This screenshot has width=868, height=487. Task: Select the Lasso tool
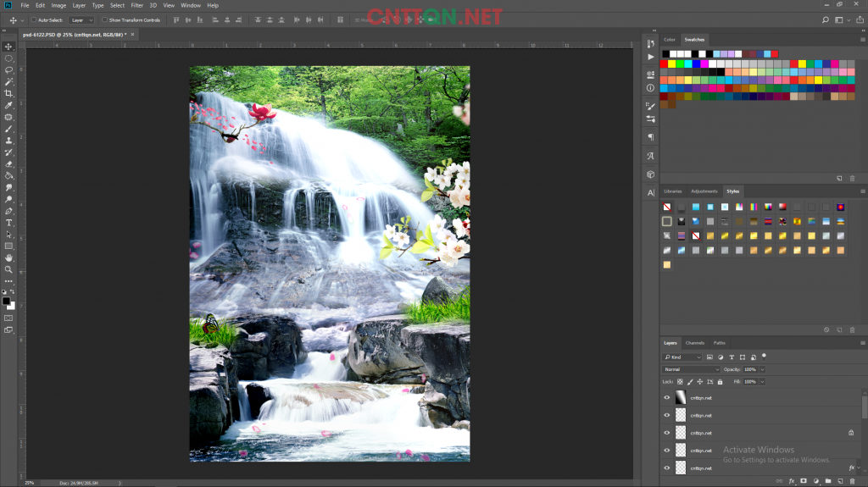point(8,70)
